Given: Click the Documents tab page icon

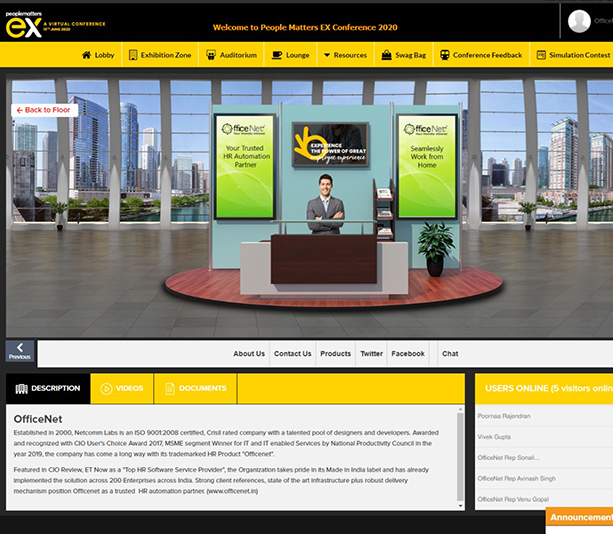Looking at the screenshot, I should (x=170, y=389).
